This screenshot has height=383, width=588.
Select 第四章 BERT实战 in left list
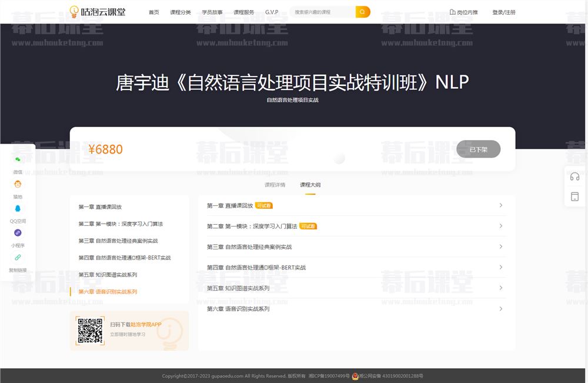[x=125, y=258]
